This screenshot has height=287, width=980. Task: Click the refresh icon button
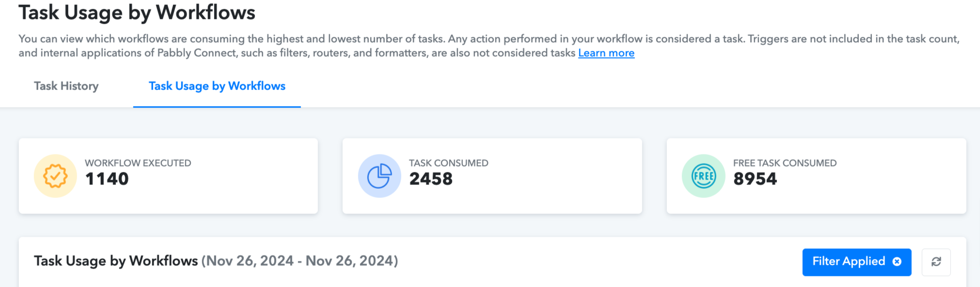pos(936,262)
